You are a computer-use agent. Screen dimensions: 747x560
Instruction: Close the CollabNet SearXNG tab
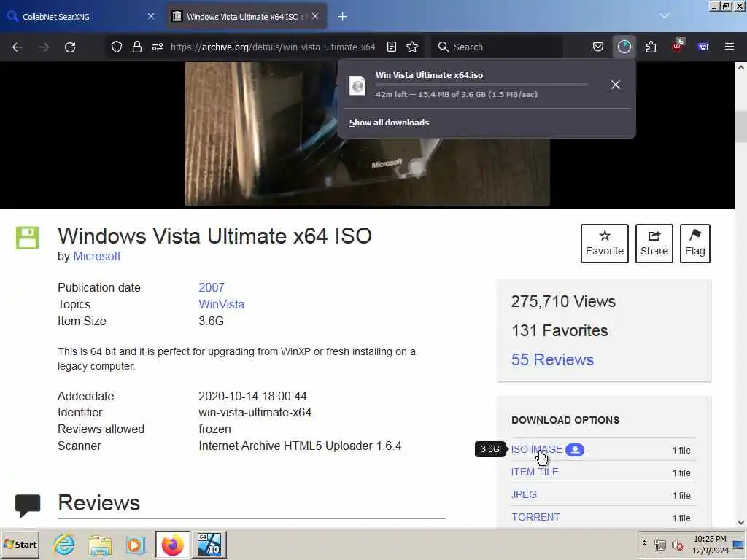pyautogui.click(x=151, y=17)
